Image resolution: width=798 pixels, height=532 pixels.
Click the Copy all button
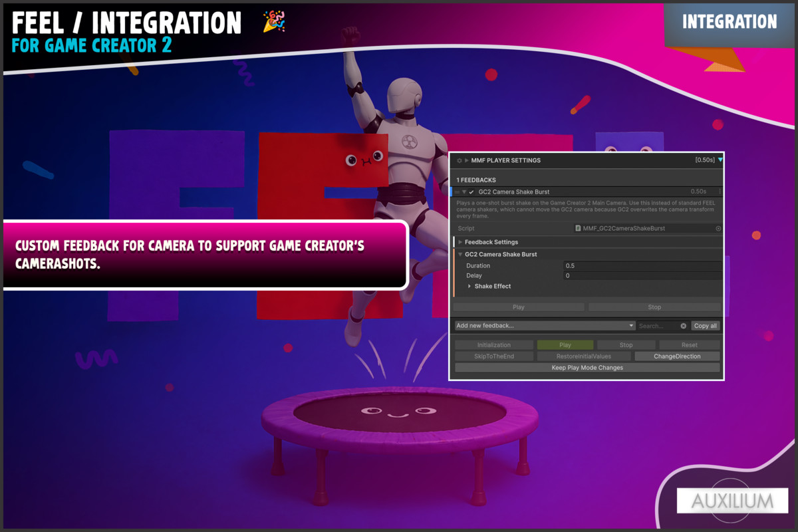pos(705,326)
